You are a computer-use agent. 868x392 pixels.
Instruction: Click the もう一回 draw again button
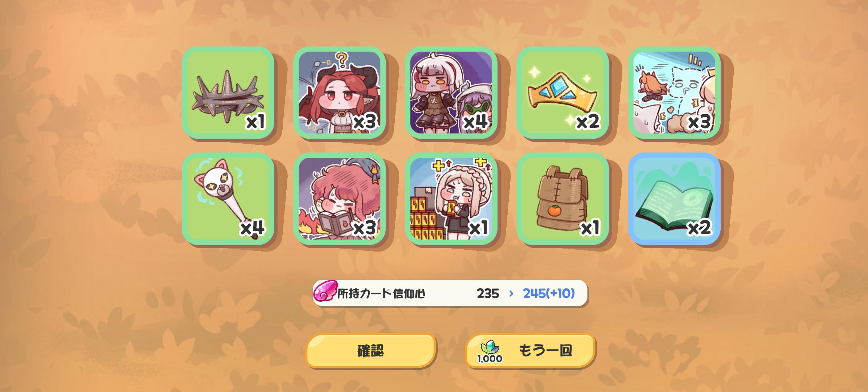(530, 351)
